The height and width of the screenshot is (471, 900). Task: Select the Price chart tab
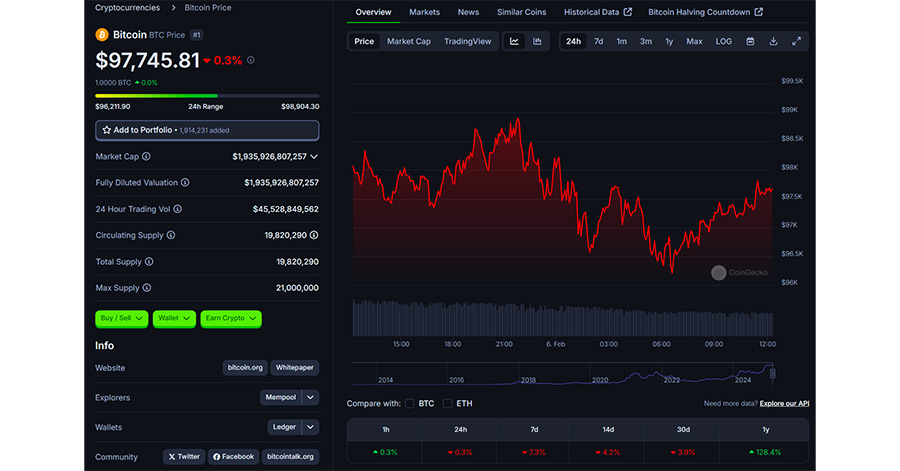[364, 41]
